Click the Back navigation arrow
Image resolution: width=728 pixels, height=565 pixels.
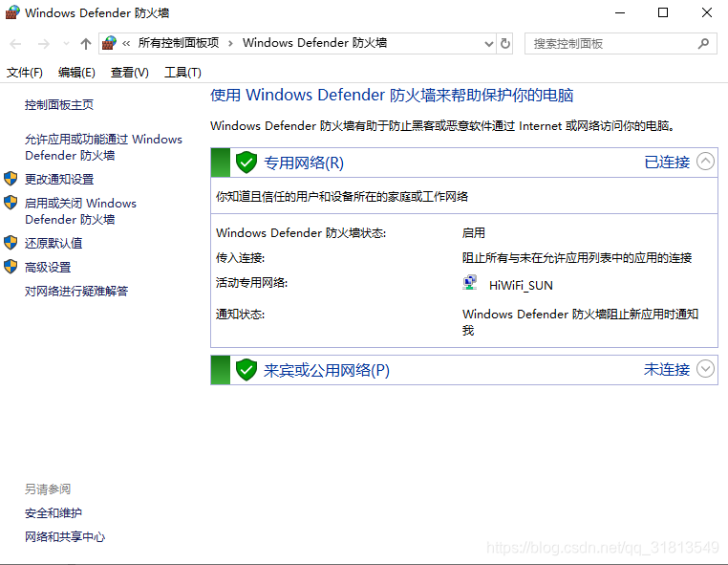(x=15, y=44)
